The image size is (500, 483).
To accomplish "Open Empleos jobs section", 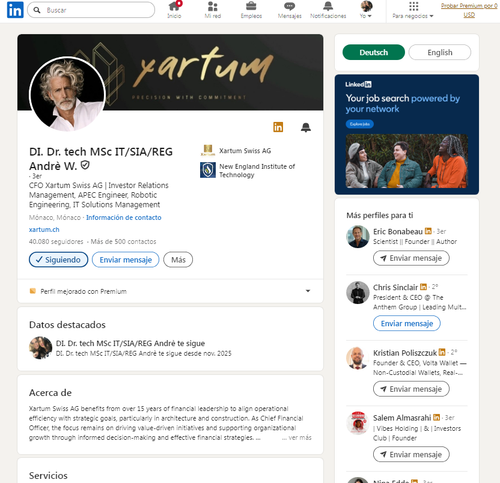I will click(x=251, y=10).
